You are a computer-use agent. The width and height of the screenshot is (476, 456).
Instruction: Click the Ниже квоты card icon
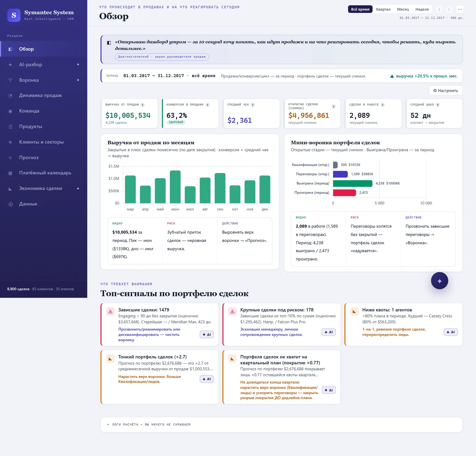(354, 311)
